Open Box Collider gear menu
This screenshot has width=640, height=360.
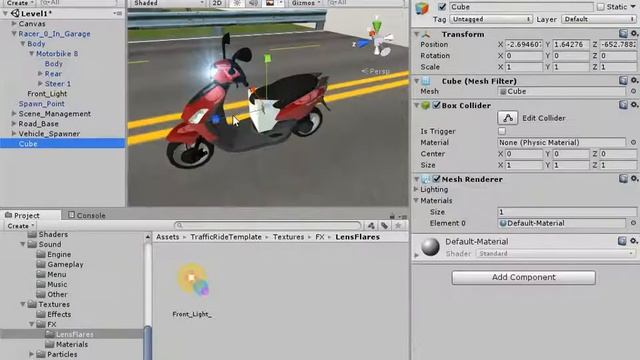(x=634, y=105)
